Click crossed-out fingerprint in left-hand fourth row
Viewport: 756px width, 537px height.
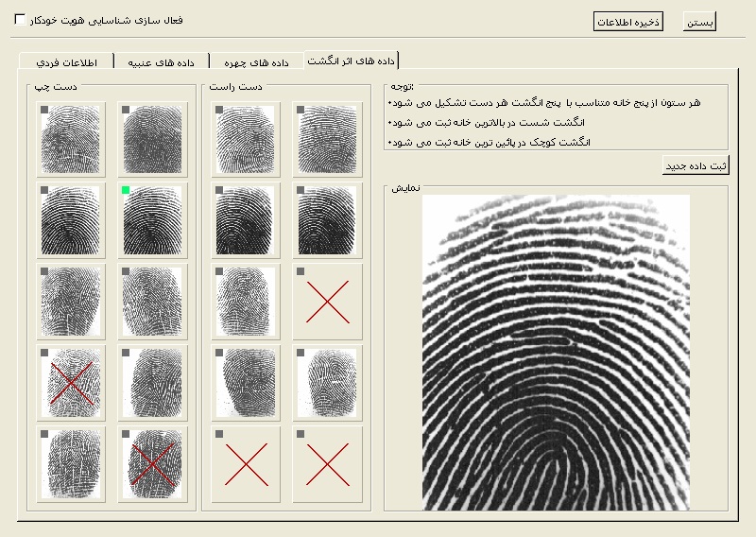(x=71, y=383)
